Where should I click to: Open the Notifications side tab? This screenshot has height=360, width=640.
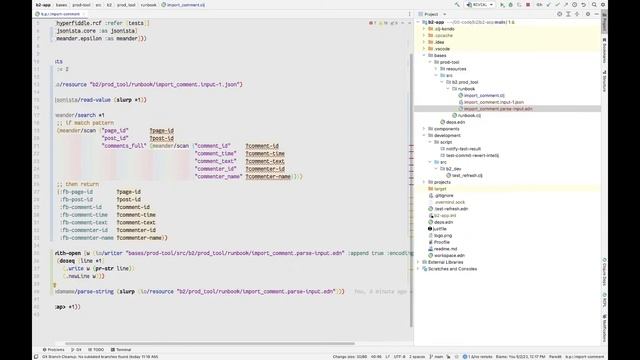pos(604,328)
